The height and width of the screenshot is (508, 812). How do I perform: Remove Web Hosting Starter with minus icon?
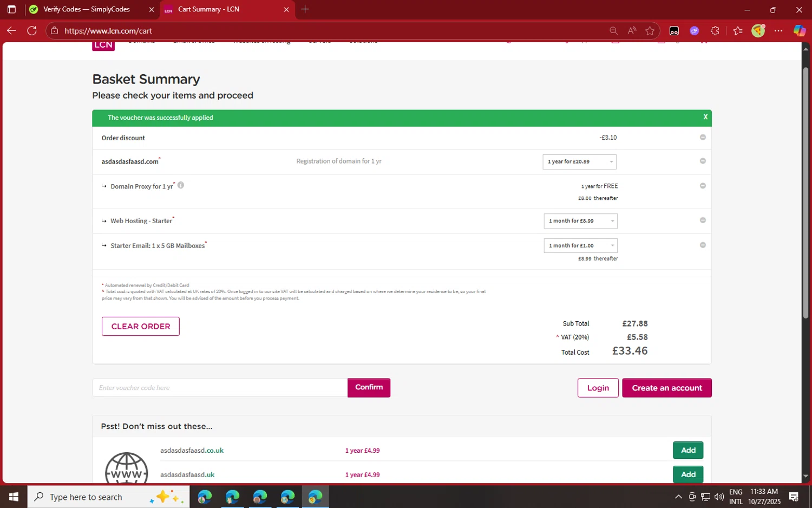pos(703,220)
